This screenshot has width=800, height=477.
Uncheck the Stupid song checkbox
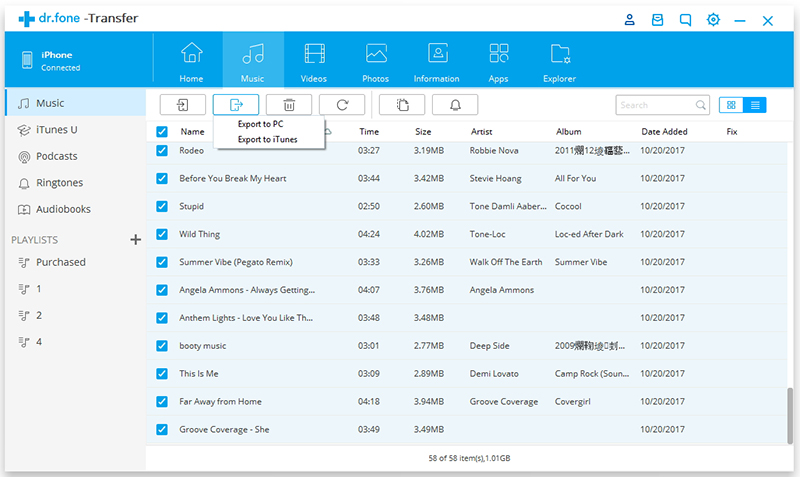pyautogui.click(x=162, y=206)
